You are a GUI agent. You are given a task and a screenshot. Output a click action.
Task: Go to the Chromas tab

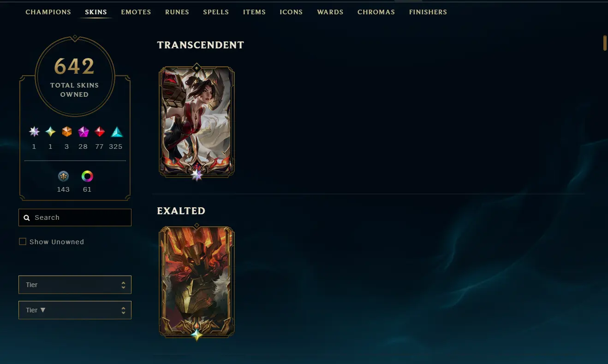tap(376, 12)
